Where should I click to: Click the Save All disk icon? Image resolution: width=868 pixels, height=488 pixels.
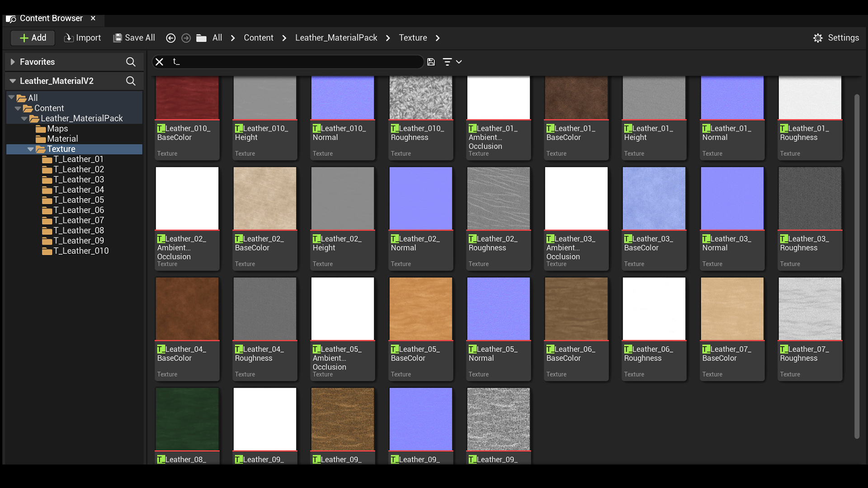(x=118, y=38)
